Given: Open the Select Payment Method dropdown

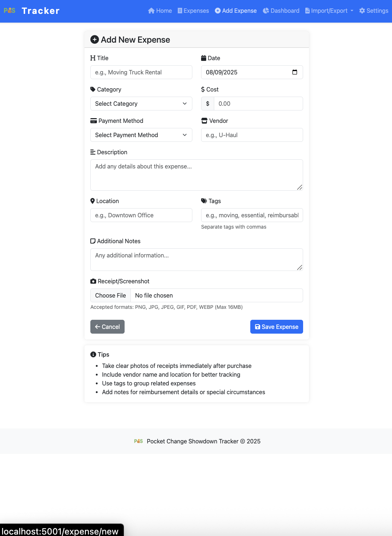Looking at the screenshot, I should pos(141,135).
